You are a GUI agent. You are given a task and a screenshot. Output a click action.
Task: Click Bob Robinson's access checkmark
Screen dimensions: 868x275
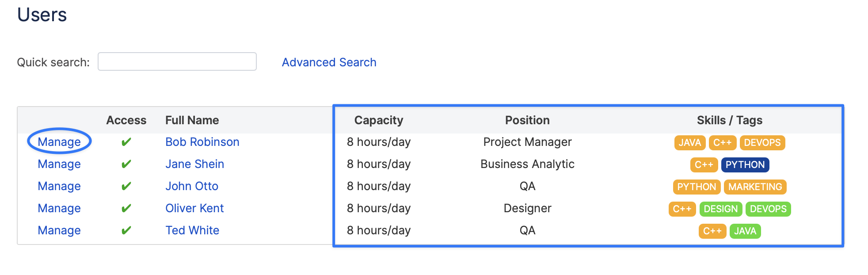pos(126,142)
